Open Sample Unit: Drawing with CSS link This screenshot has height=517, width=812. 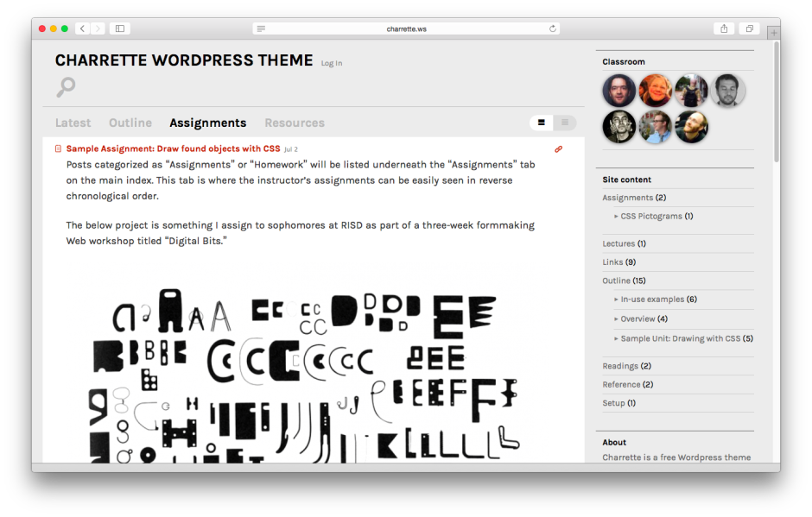pos(687,339)
